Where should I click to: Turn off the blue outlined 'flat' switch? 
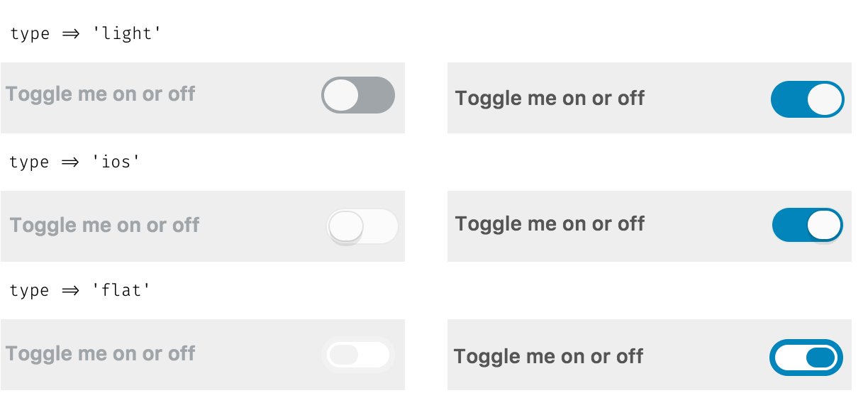pyautogui.click(x=806, y=357)
